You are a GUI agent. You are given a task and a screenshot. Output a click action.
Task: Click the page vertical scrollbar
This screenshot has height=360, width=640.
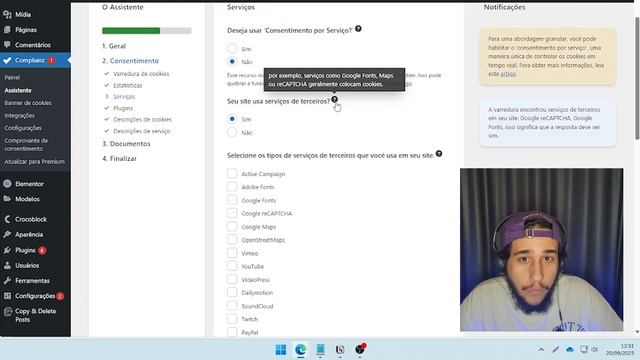coord(637,78)
